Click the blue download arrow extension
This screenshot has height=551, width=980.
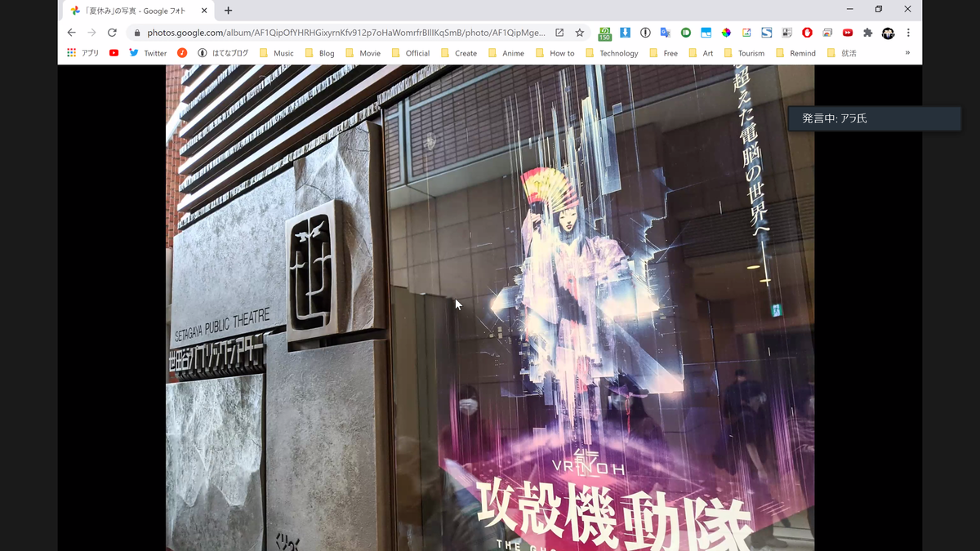[625, 33]
